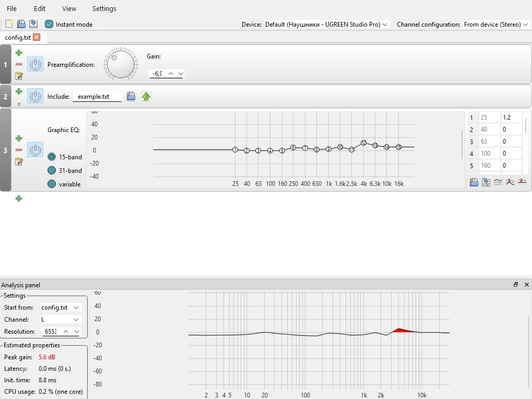Open the Start from config.txt dropdown
Screen dimensions: 532x399
pos(61,308)
